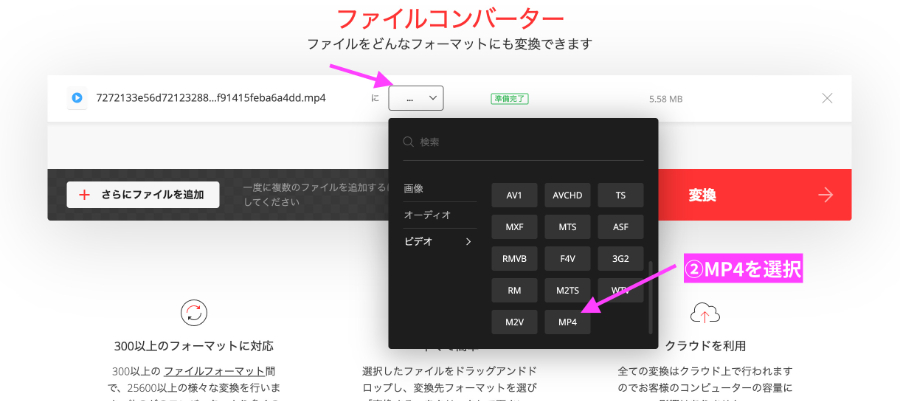Click the format search input field
The width and height of the screenshot is (900, 401).
(x=530, y=142)
